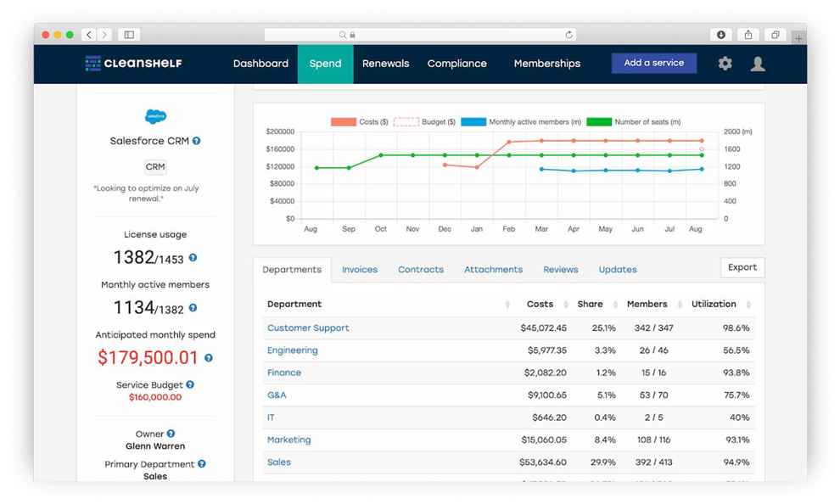Viewport: 840px width, 504px height.
Task: Sort table by the Members column arrows
Action: (680, 305)
